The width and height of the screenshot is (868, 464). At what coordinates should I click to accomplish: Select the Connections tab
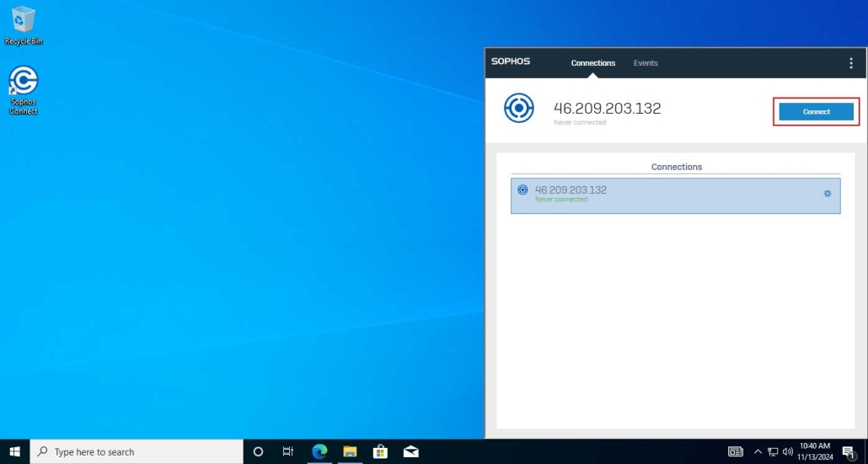593,63
